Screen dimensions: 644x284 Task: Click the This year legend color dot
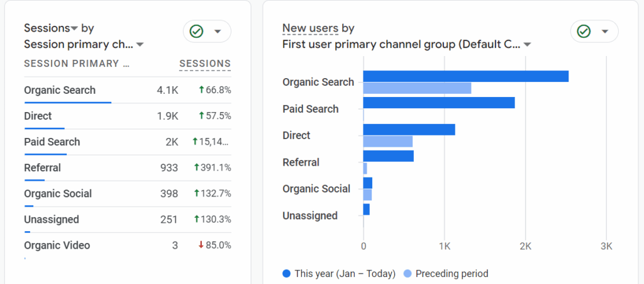(x=287, y=273)
